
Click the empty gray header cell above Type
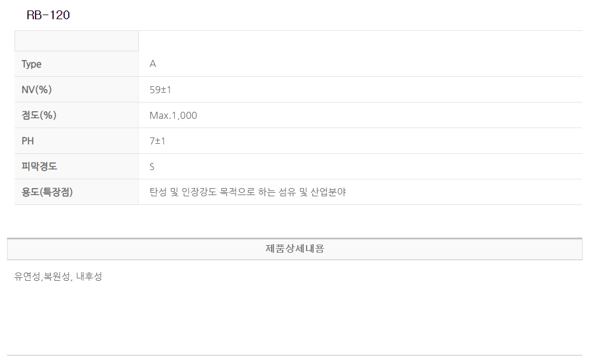[x=76, y=41]
